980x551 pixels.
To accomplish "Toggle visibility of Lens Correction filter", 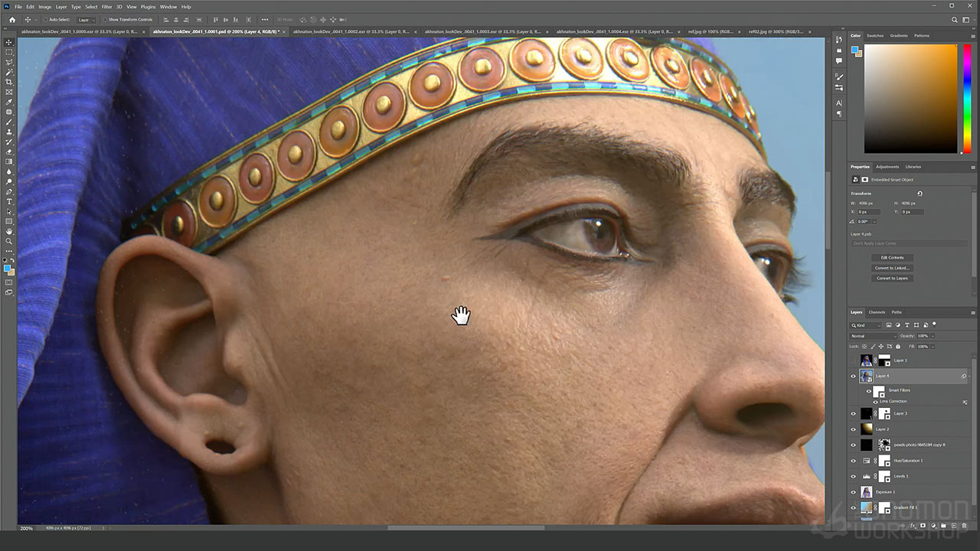I will 875,401.
